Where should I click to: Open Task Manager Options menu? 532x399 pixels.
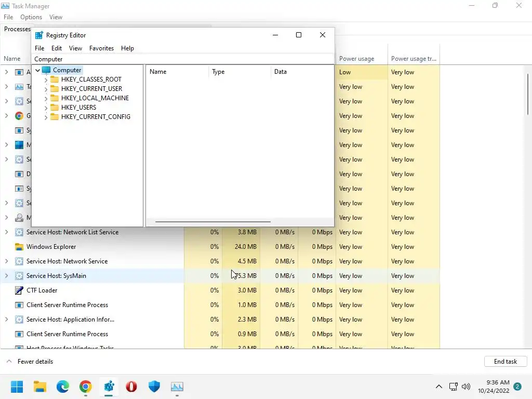click(x=31, y=17)
